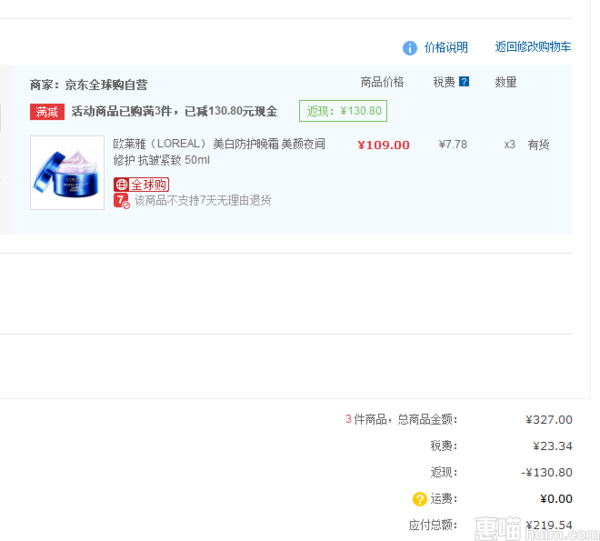Screen dimensions: 600x541
Task: Click the no 7-day return icon
Action: [x=121, y=200]
